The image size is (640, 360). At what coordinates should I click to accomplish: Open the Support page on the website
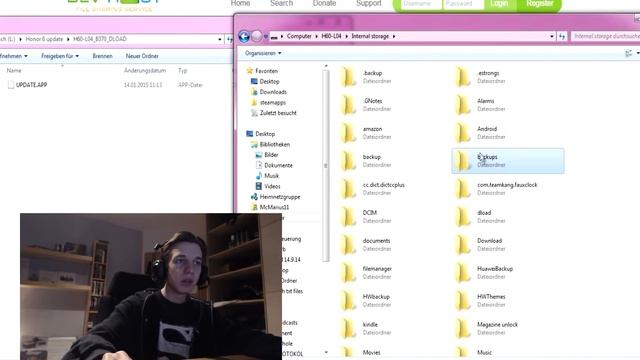point(369,3)
